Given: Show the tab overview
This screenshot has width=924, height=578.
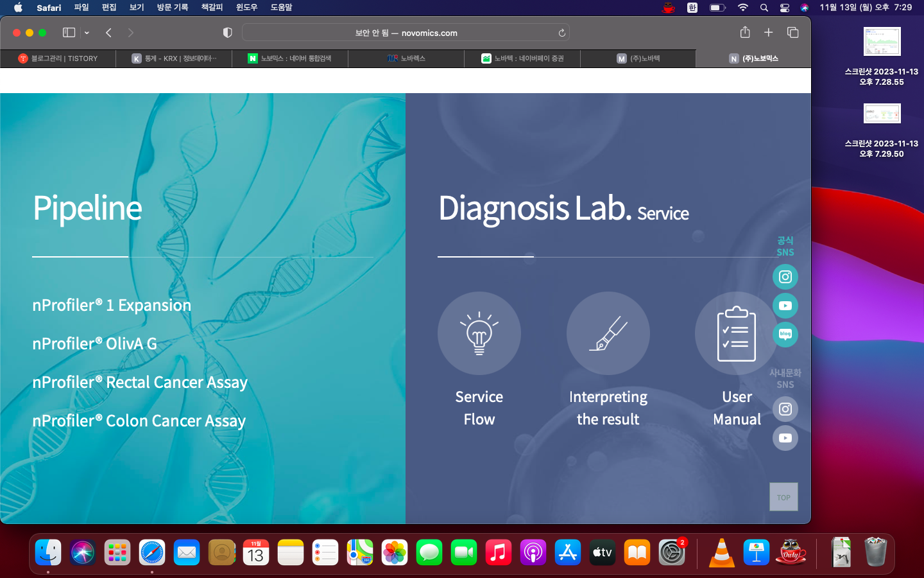Looking at the screenshot, I should [792, 32].
